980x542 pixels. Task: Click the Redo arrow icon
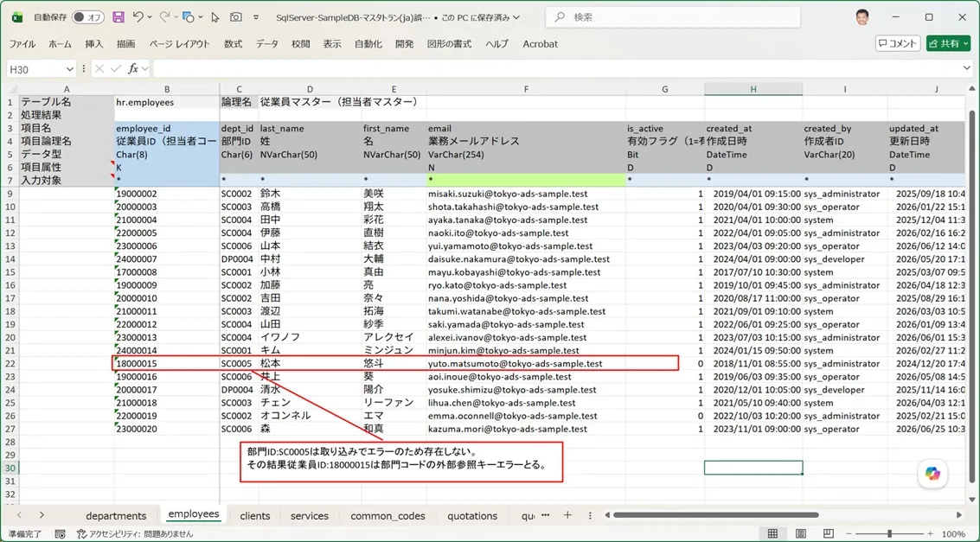(x=164, y=17)
